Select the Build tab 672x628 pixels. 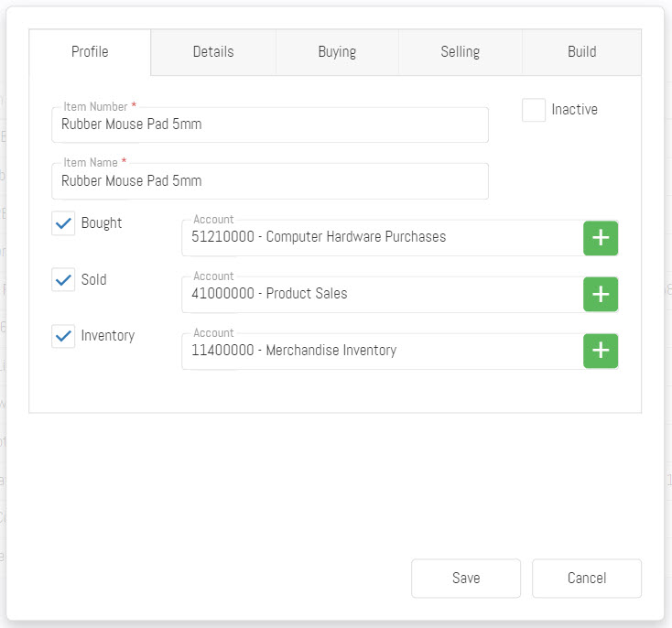581,52
